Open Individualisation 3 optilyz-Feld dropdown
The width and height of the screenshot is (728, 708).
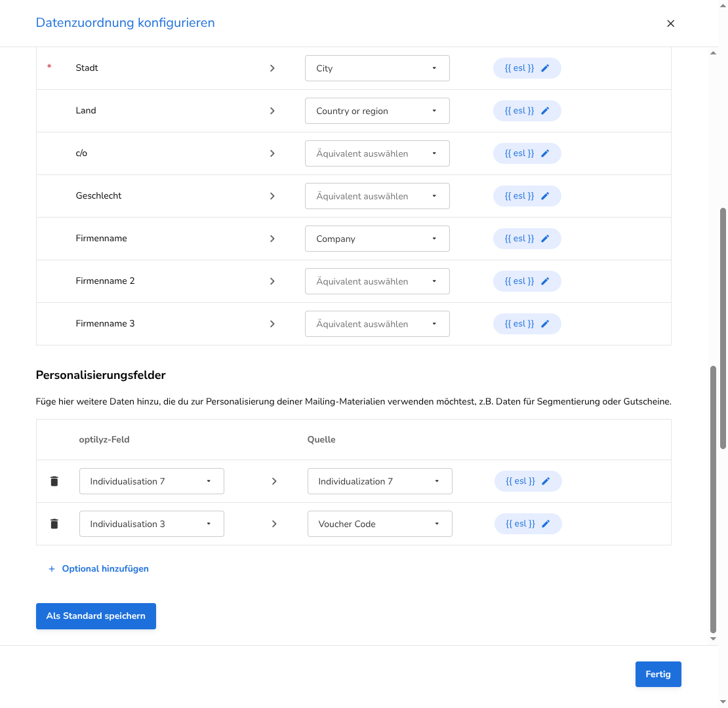152,524
